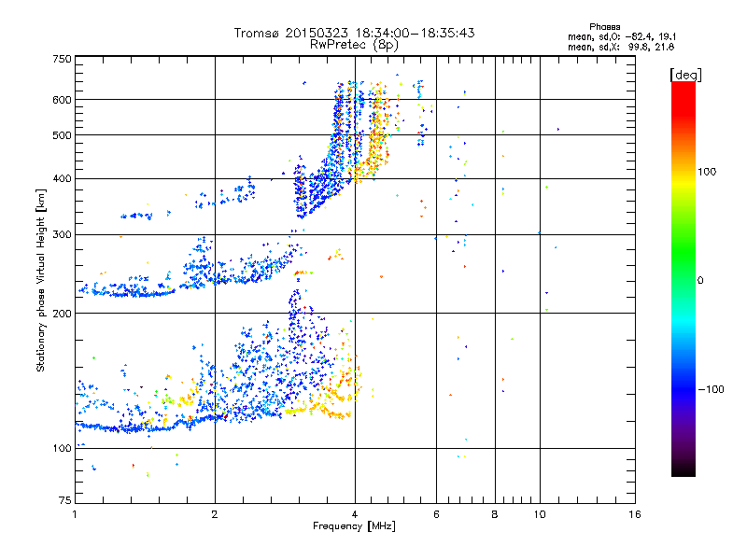
Task: Click the '16' frequency axis tick label
Action: pos(635,514)
